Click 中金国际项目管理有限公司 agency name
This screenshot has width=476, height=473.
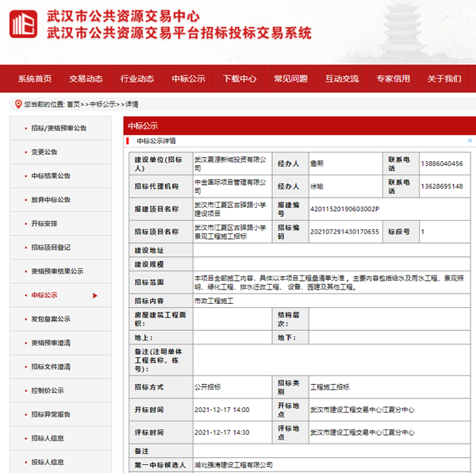(x=230, y=187)
